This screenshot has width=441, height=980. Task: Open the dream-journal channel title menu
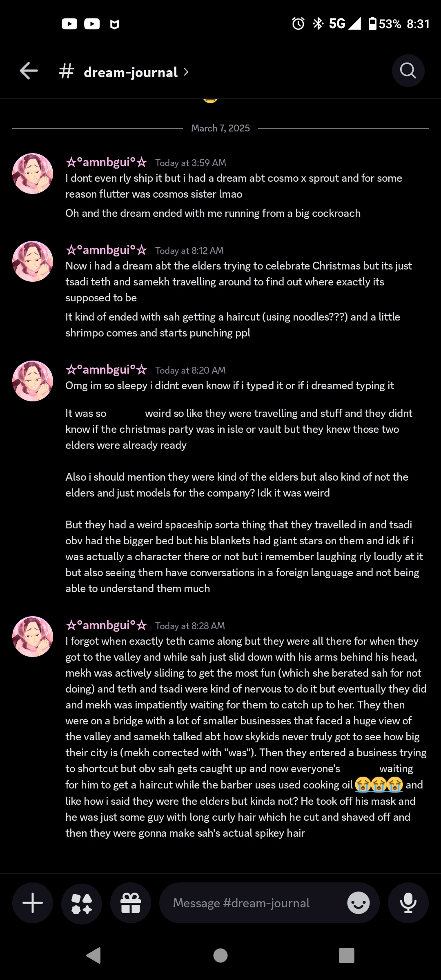click(x=130, y=72)
